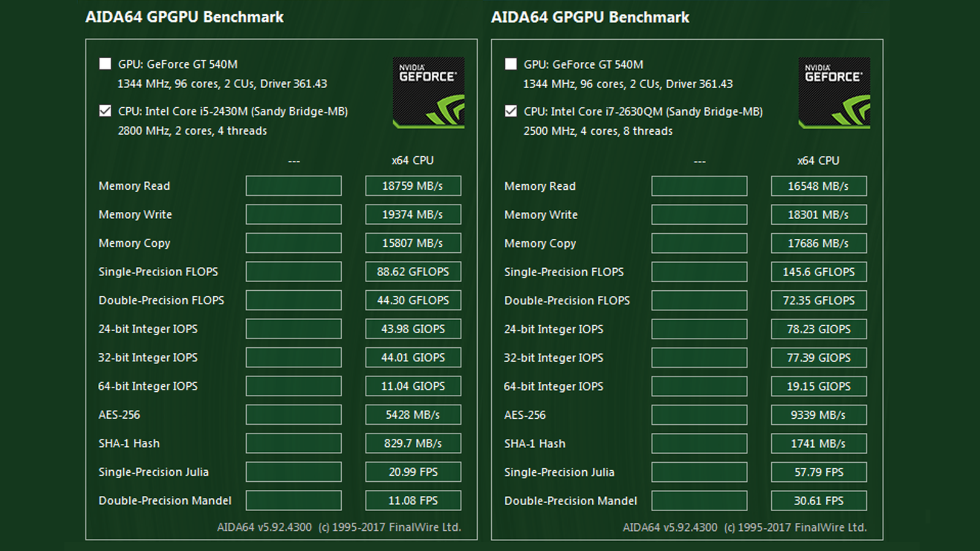Viewport: 980px width, 551px height.
Task: Click the x64 CPU column header above 16548 MB/s
Action: click(818, 160)
